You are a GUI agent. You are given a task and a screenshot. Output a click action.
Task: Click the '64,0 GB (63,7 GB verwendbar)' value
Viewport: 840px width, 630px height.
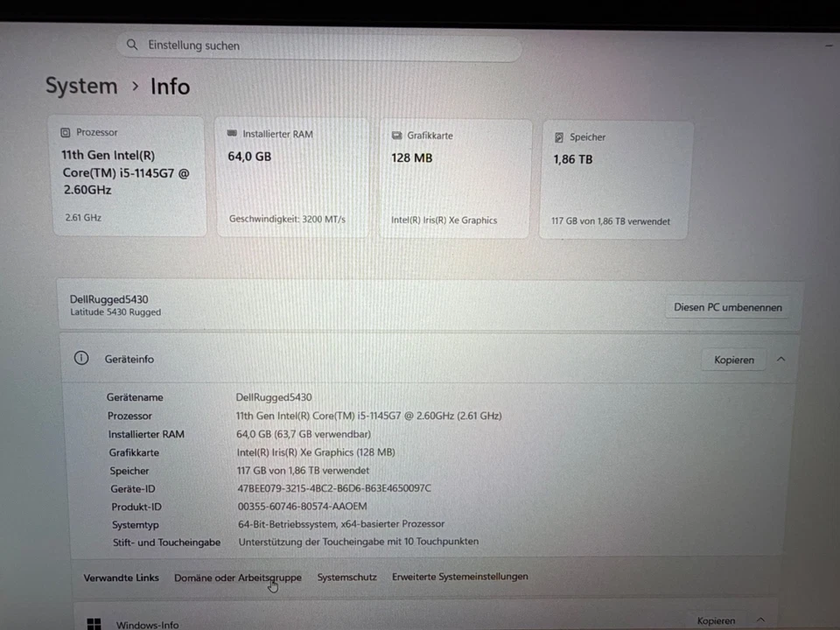(304, 434)
